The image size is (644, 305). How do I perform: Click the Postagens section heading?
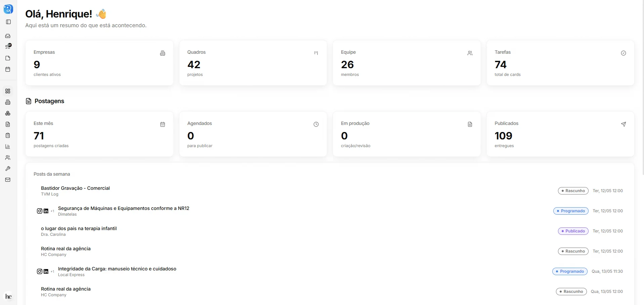[x=49, y=101]
